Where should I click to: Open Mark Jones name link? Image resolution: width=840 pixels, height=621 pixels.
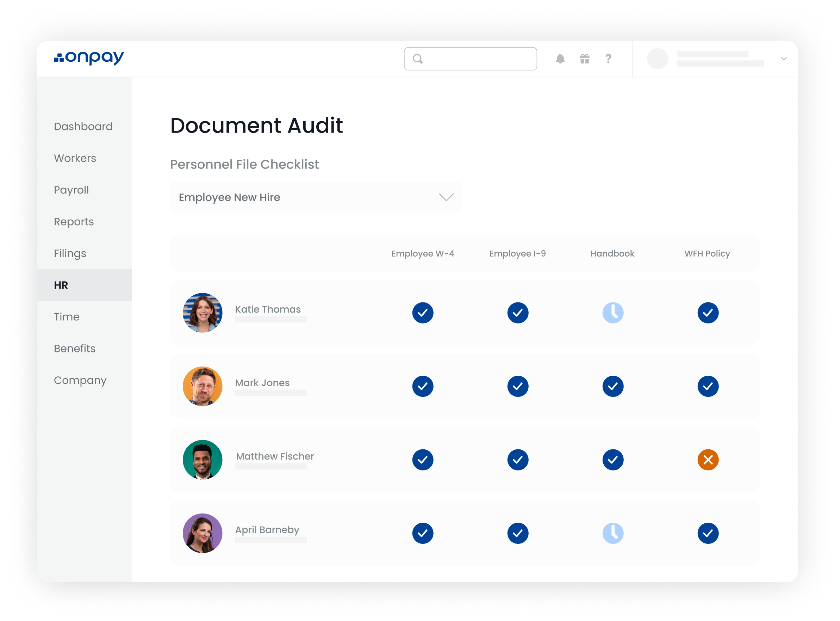pyautogui.click(x=262, y=383)
